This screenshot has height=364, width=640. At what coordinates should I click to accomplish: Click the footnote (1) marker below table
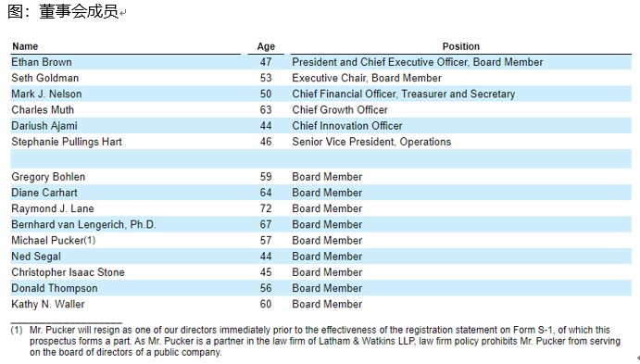(x=17, y=330)
